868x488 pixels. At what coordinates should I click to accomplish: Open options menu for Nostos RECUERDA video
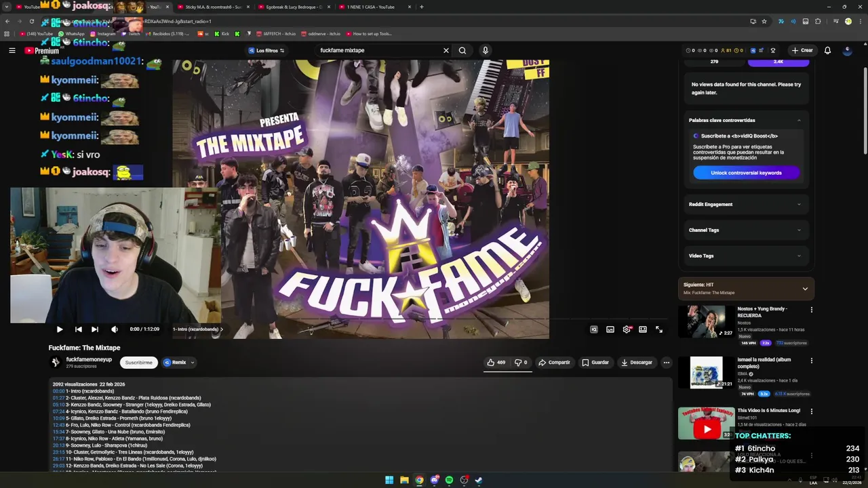pos(811,310)
